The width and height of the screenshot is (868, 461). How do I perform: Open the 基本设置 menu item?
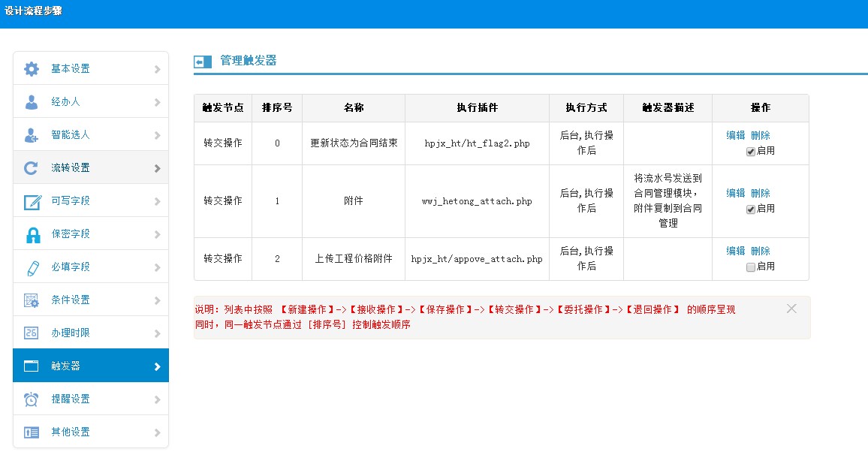coord(91,68)
